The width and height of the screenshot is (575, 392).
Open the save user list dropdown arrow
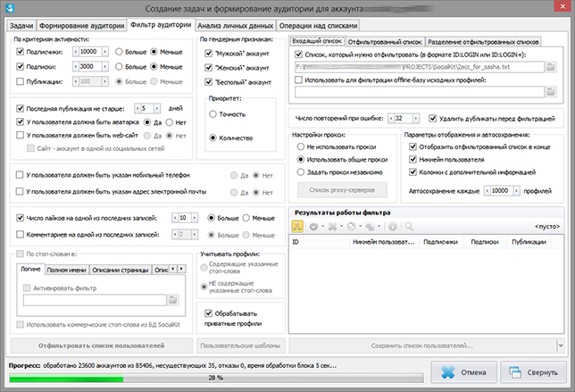[x=561, y=346]
